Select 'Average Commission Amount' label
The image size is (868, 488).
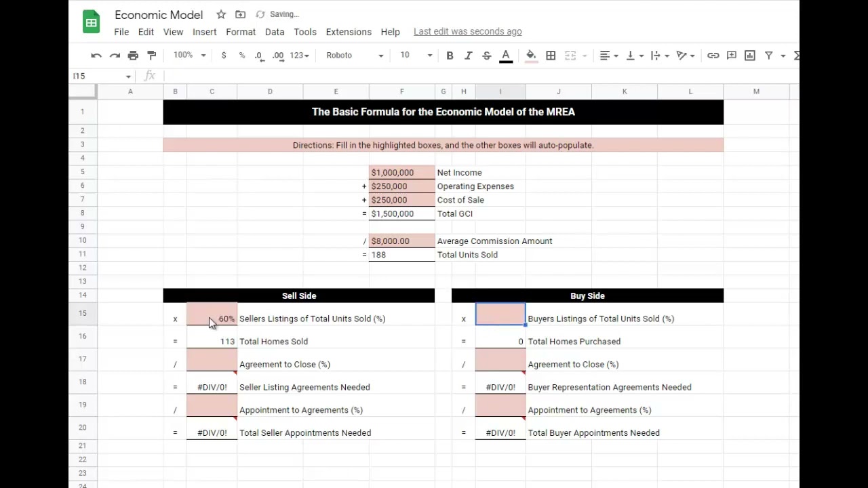pyautogui.click(x=494, y=241)
